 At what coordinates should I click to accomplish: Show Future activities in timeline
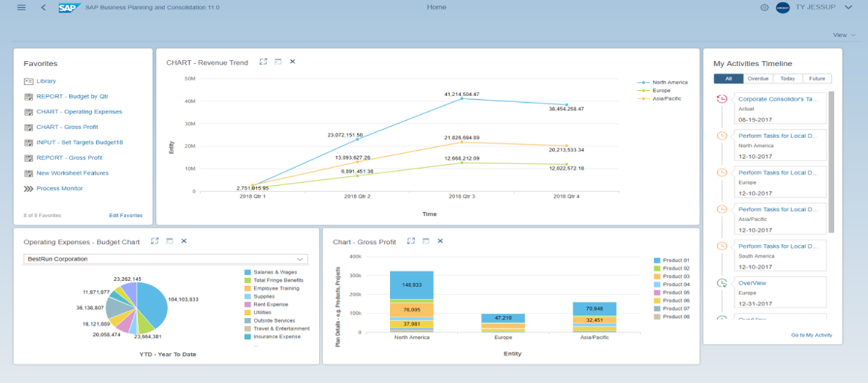(817, 79)
